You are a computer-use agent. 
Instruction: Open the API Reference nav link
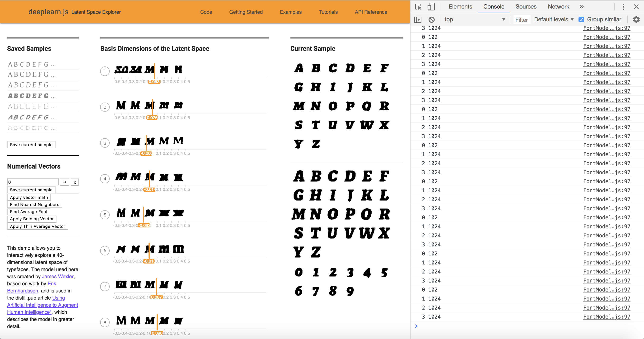[x=371, y=12]
